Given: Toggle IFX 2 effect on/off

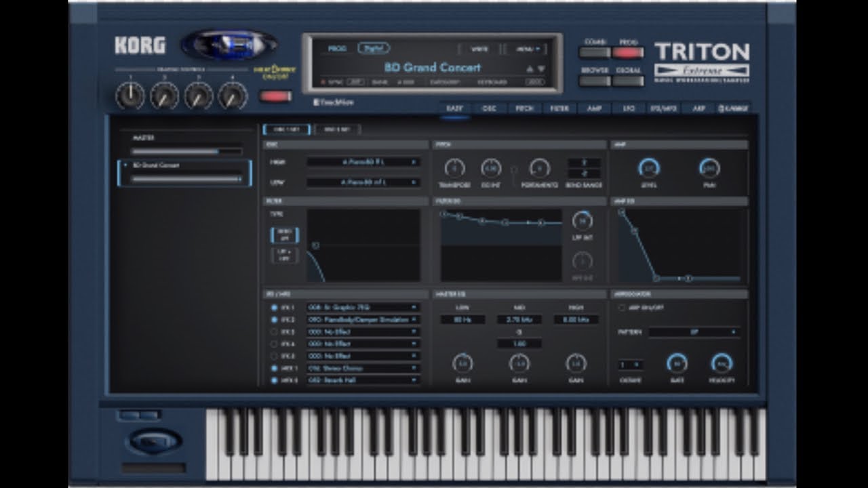Looking at the screenshot, I should pyautogui.click(x=274, y=319).
